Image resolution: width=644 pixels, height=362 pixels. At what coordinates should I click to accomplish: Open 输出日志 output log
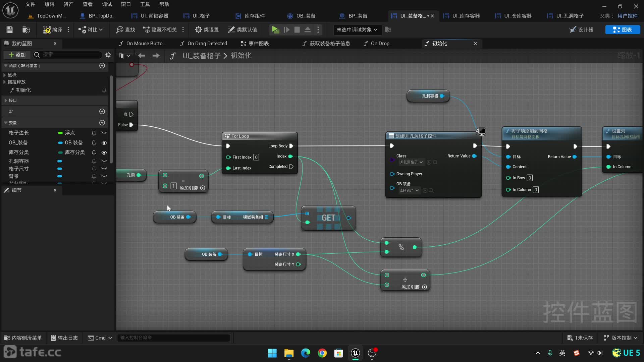click(x=64, y=338)
